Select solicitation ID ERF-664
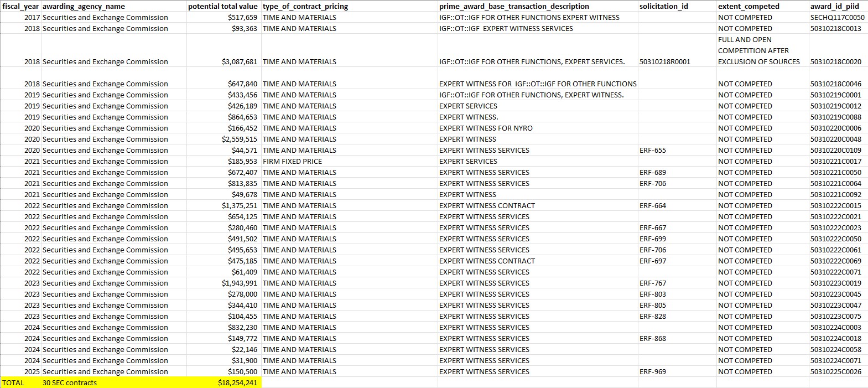Image resolution: width=868 pixels, height=388 pixels. point(677,205)
